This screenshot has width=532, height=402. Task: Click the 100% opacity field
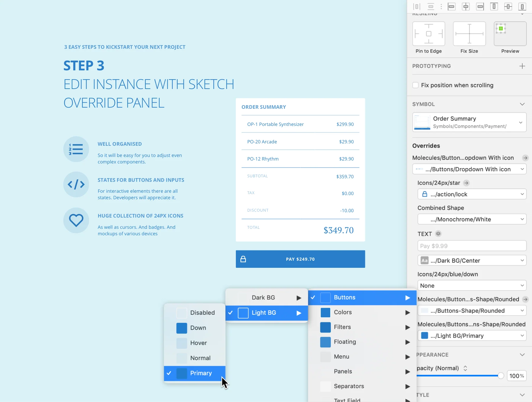517,376
